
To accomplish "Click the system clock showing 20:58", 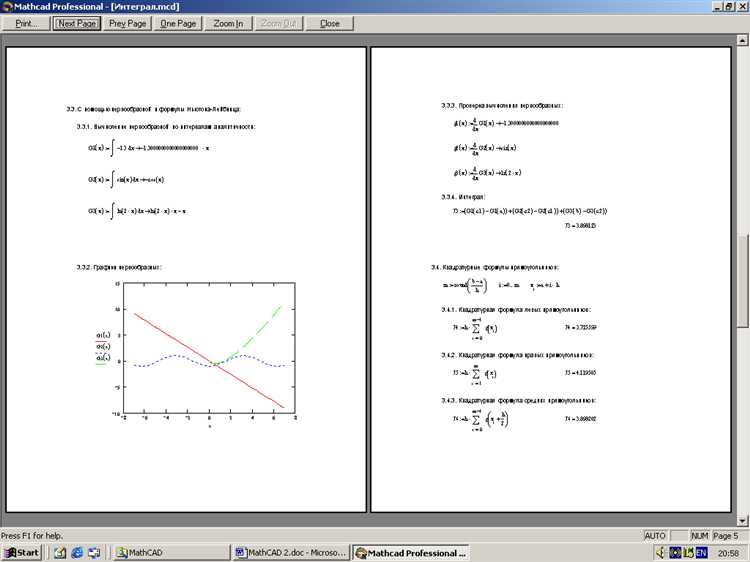I will coord(728,553).
